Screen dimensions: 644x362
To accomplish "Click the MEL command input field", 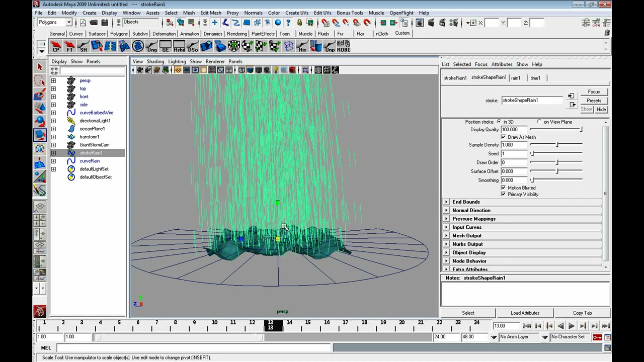I will click(194, 348).
